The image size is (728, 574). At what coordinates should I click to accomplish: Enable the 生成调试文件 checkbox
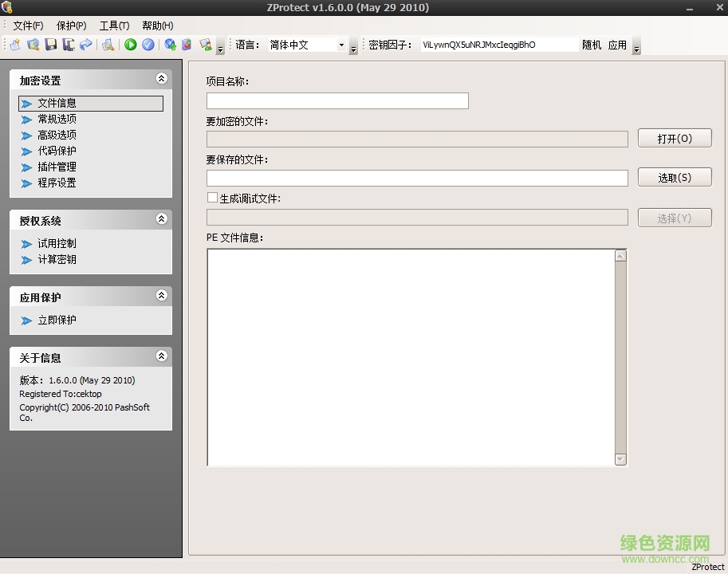[212, 197]
